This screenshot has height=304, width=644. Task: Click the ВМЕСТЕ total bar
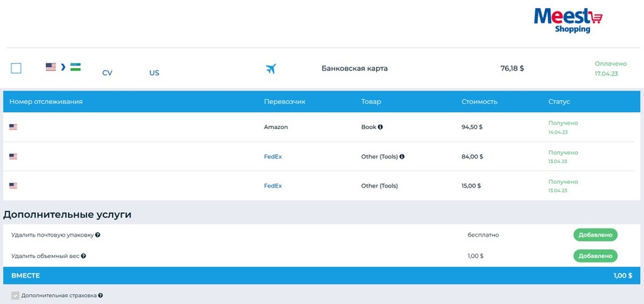click(x=321, y=276)
